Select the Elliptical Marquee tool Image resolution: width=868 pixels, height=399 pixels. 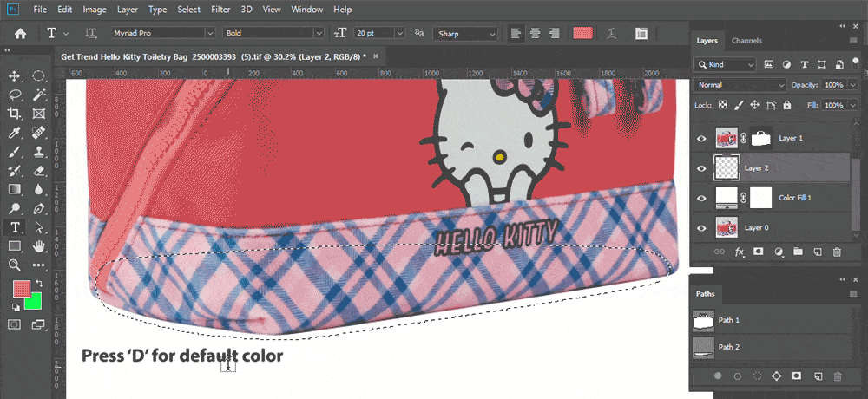[x=39, y=75]
